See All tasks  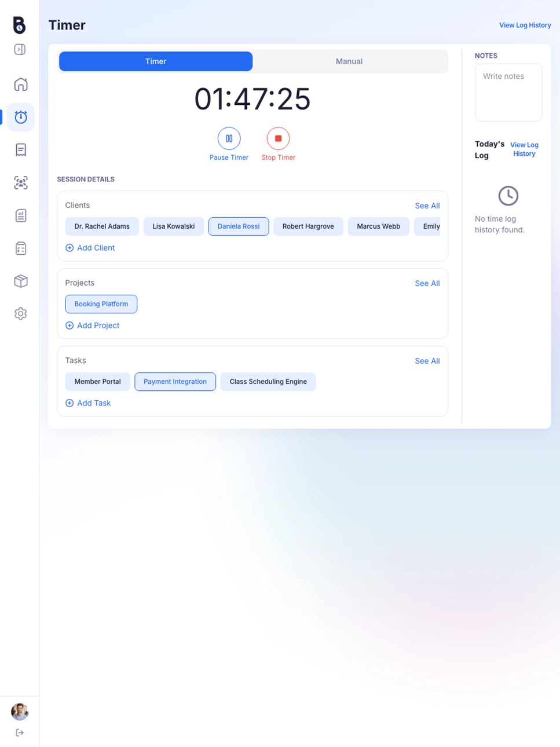tap(427, 361)
